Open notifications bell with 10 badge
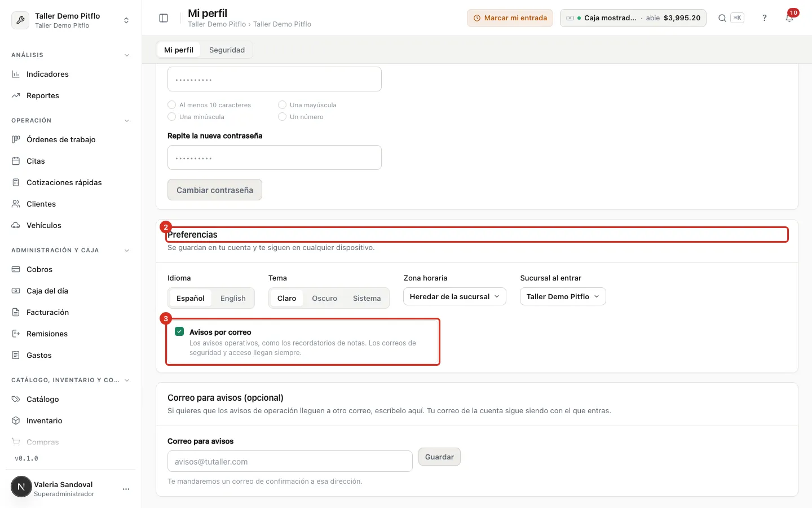This screenshot has height=508, width=812. (x=789, y=18)
